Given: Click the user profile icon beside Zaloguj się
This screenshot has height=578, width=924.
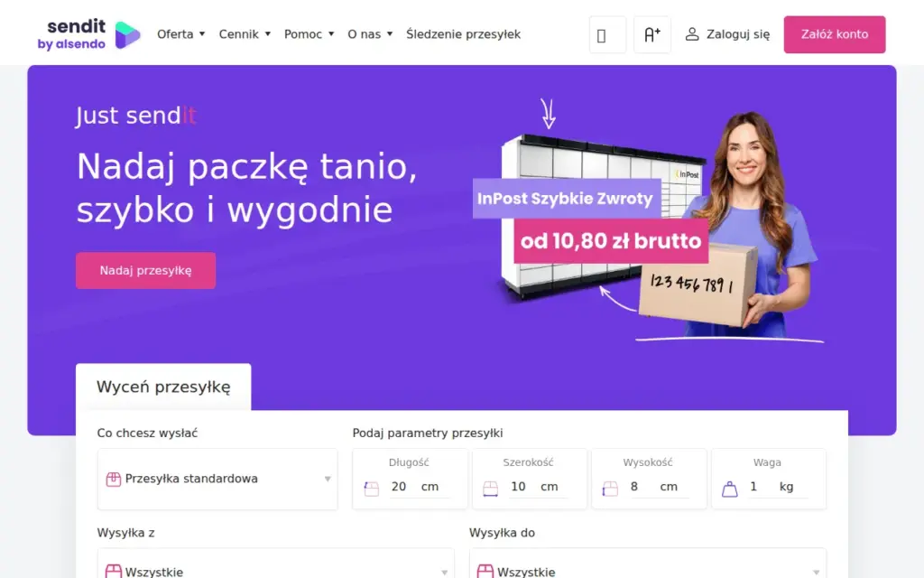Looking at the screenshot, I should coord(692,34).
